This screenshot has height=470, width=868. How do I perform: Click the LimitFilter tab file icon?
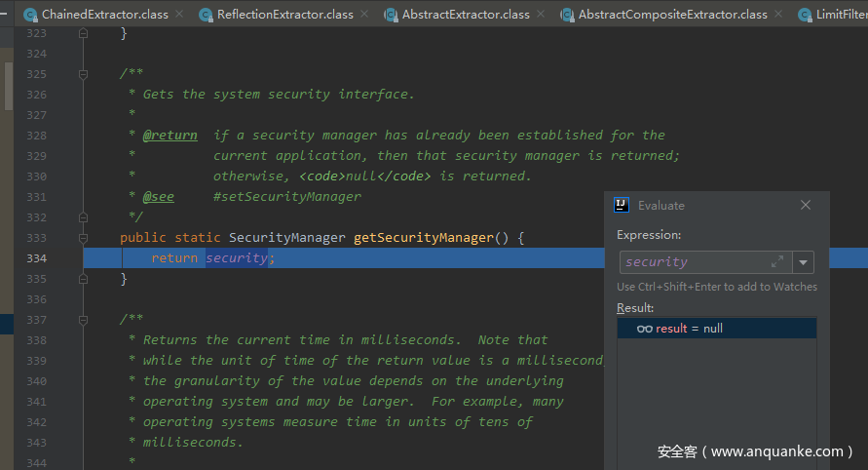(x=805, y=15)
